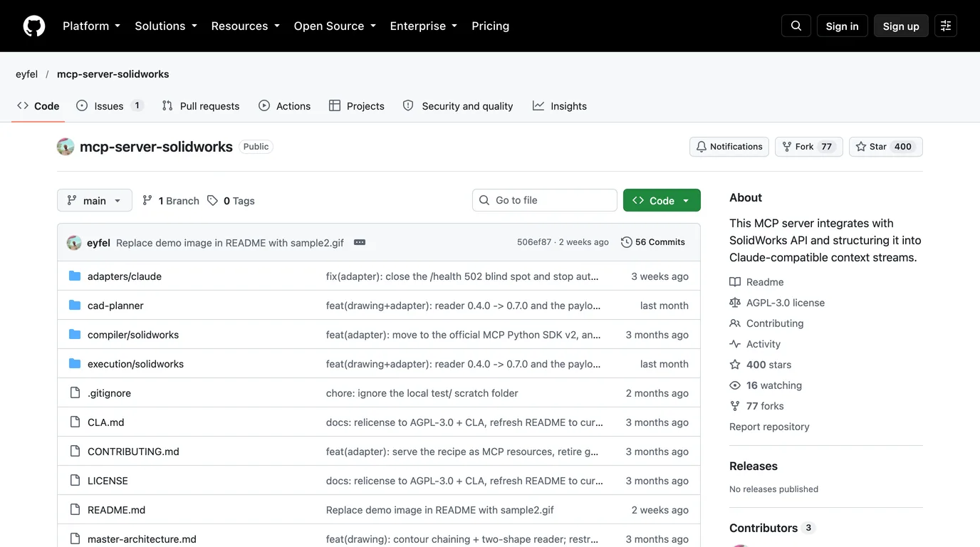Screen dimensions: 980x547
Task: Fork the repository
Action: tap(809, 147)
